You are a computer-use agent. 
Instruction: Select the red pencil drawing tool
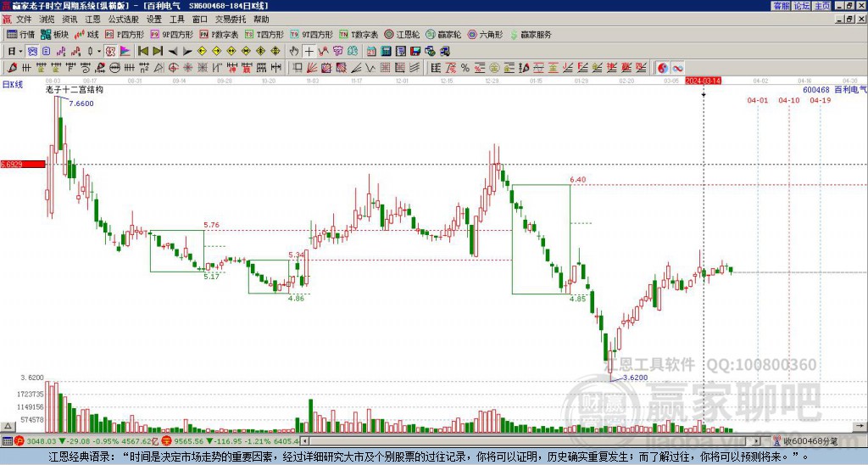(x=12, y=68)
